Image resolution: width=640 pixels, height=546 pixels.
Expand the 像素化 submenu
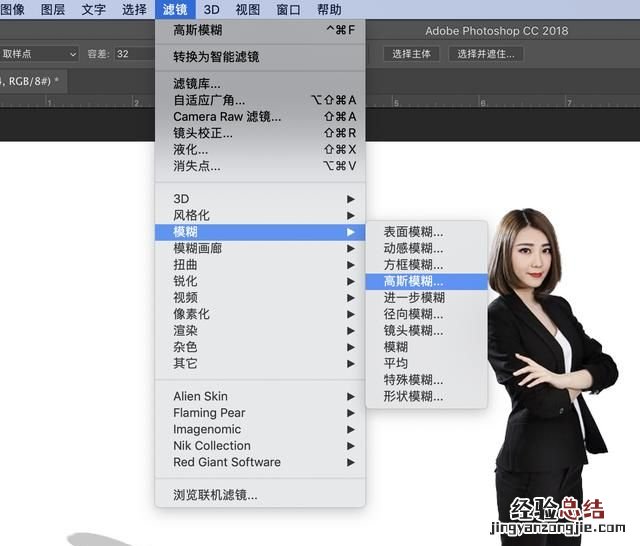pos(260,314)
